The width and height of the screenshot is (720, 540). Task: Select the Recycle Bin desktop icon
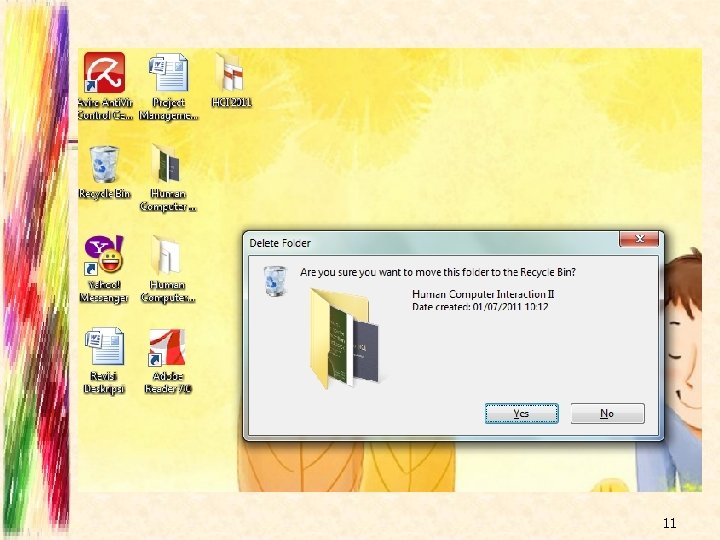(104, 164)
